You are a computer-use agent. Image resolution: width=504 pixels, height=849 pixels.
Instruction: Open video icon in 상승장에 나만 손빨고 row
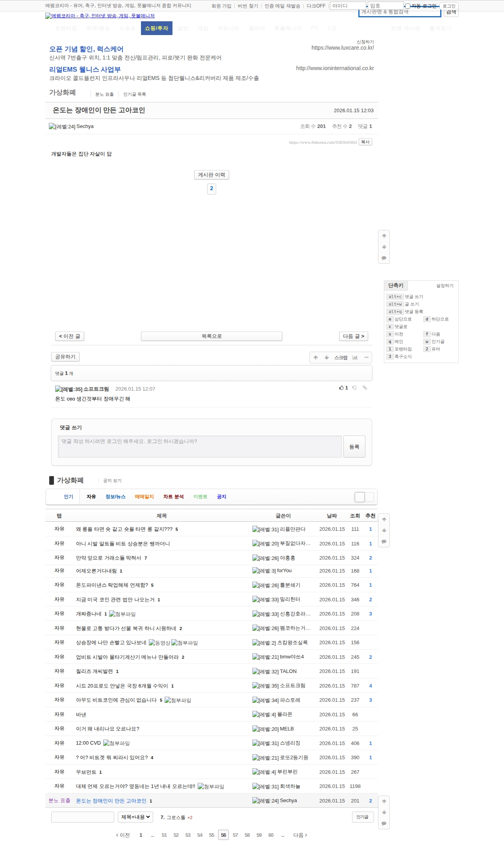pos(159,643)
